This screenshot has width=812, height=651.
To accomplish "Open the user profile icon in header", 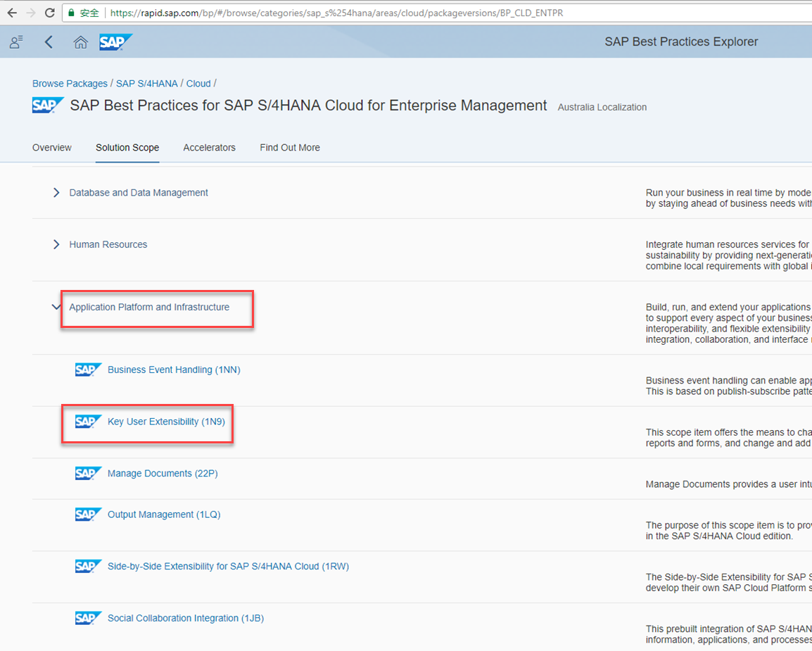I will pyautogui.click(x=16, y=42).
